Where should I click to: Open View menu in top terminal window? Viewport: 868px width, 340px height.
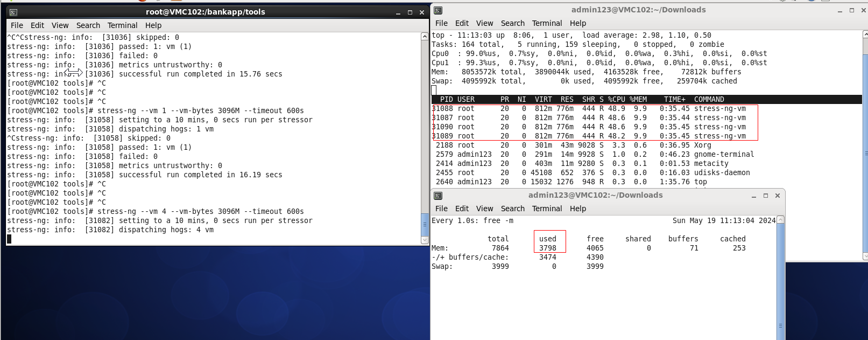(484, 23)
